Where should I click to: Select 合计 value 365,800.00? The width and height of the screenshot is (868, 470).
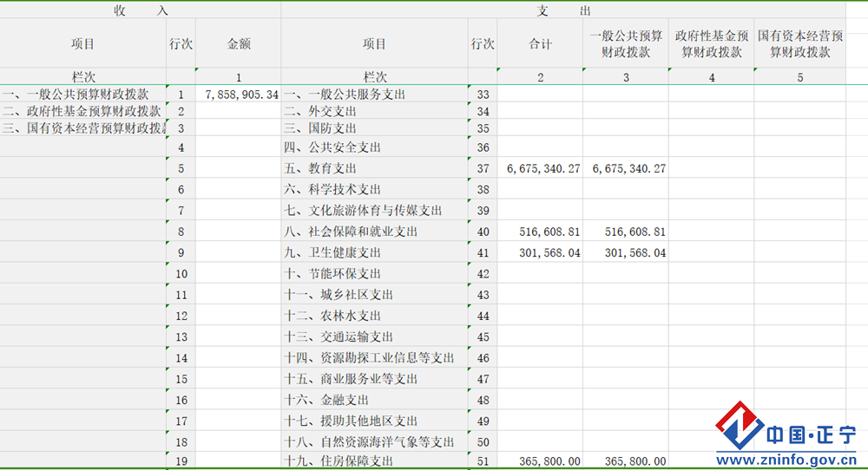coord(540,460)
